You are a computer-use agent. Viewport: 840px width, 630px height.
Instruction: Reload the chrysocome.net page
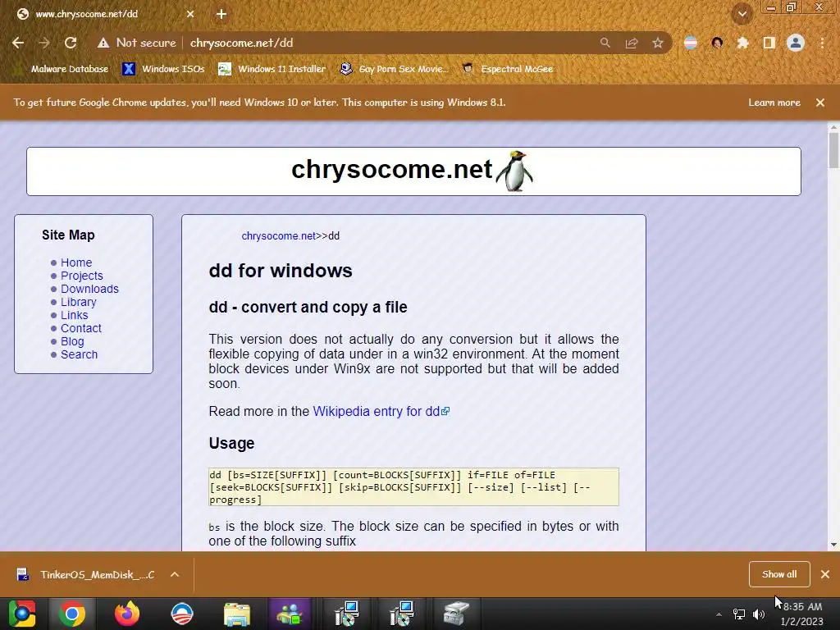point(71,43)
